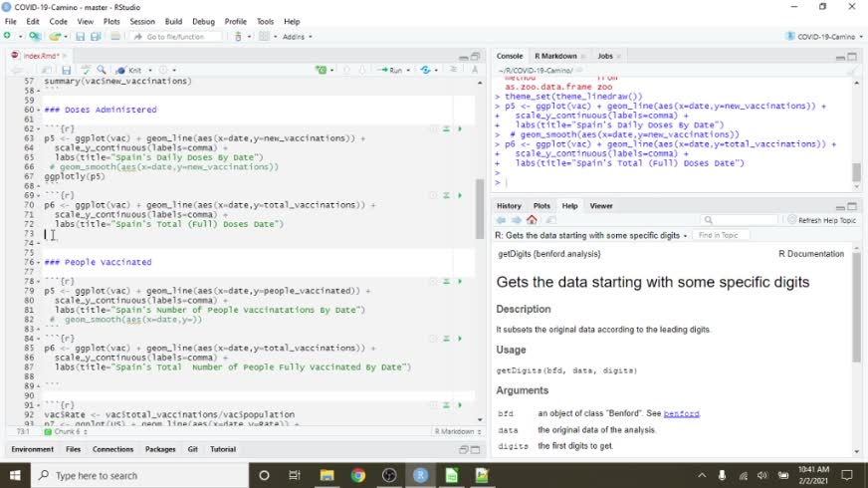Expand the Run dropdown arrow
This screenshot has width=868, height=488.
[409, 71]
